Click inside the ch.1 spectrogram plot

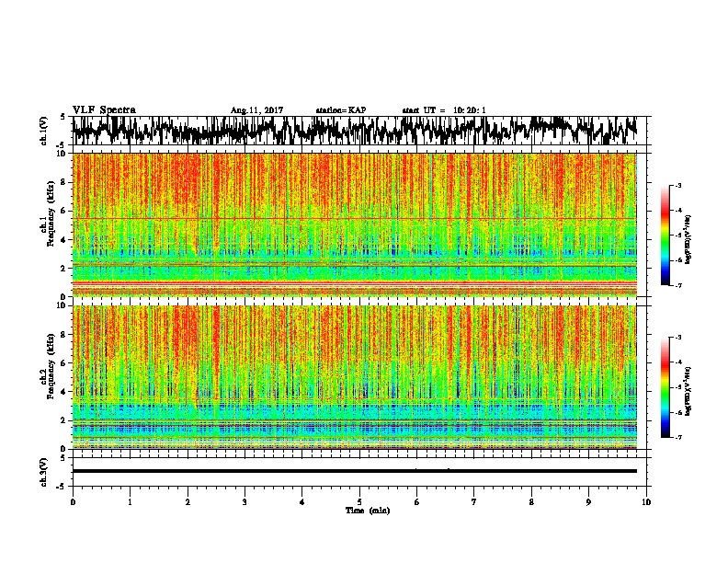[354, 224]
